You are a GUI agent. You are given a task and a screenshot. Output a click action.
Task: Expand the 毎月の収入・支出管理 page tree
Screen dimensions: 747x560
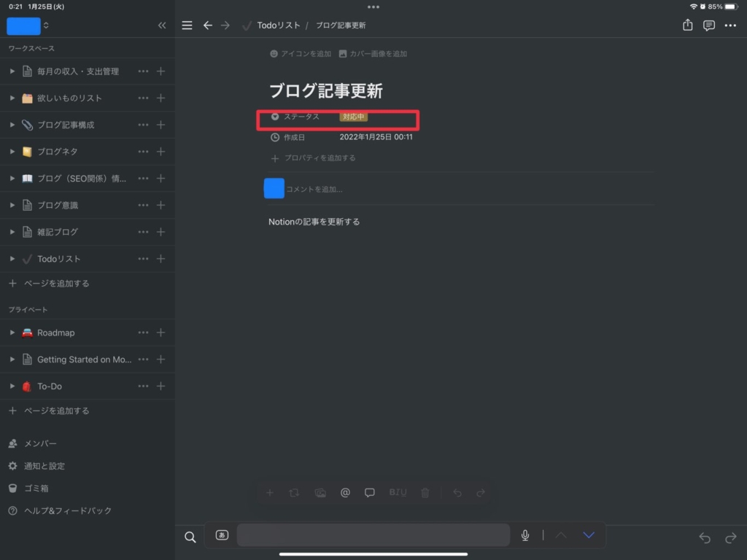pos(12,71)
